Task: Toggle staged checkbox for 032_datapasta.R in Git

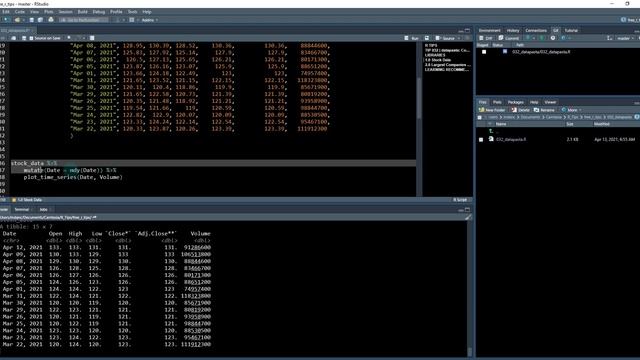Action: [x=484, y=52]
